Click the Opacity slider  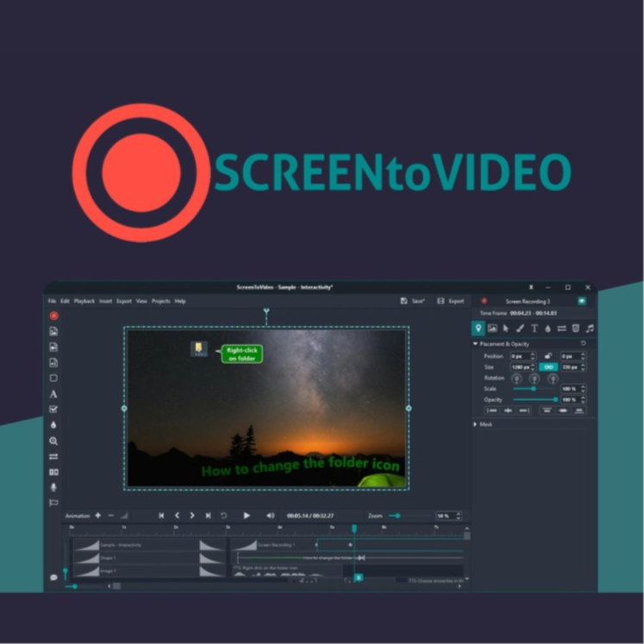tap(535, 400)
